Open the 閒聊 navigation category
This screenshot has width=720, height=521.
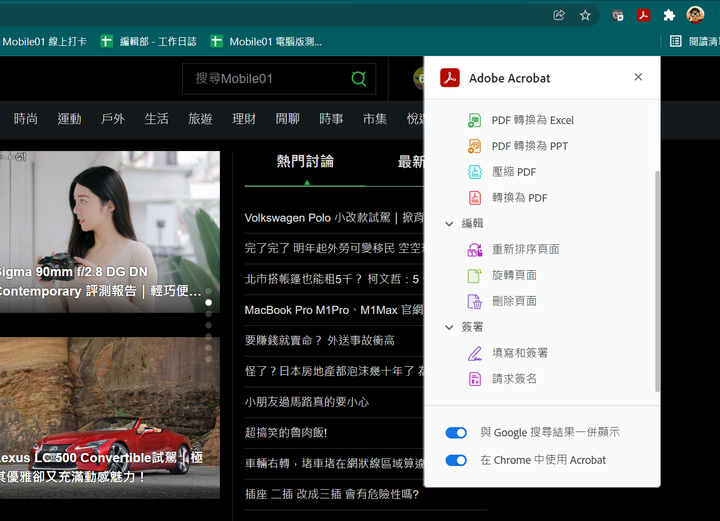pyautogui.click(x=287, y=119)
